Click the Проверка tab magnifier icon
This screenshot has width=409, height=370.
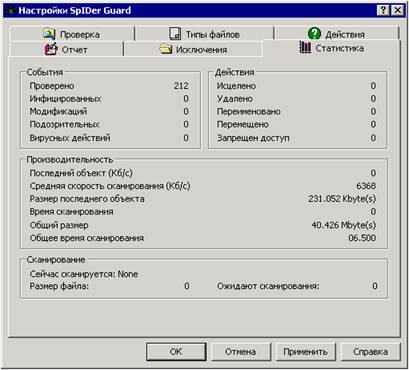(49, 34)
